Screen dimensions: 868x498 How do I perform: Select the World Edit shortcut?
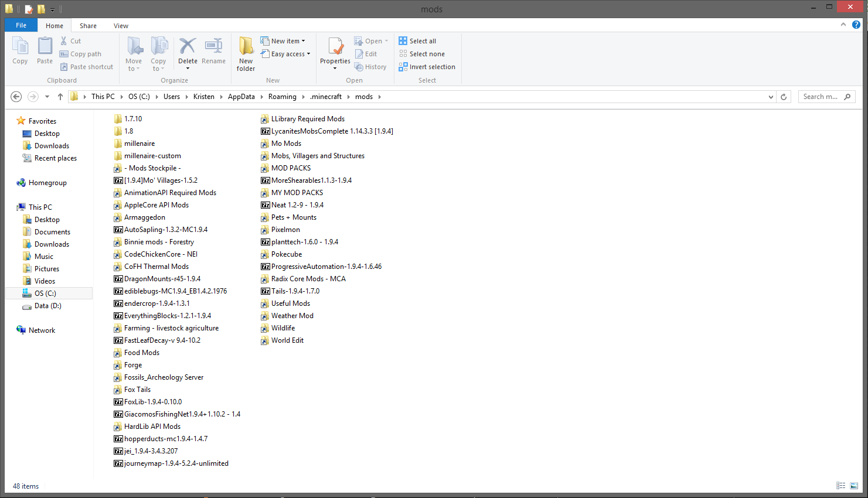coord(282,340)
